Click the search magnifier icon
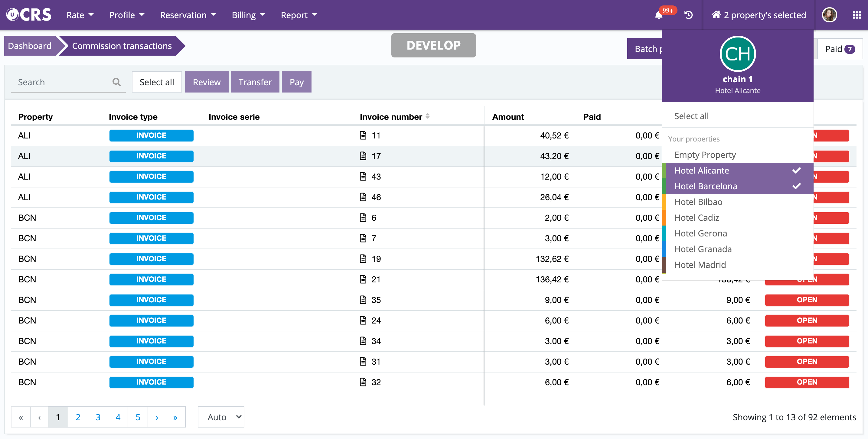Screen dimensions: 868x439 pyautogui.click(x=116, y=82)
